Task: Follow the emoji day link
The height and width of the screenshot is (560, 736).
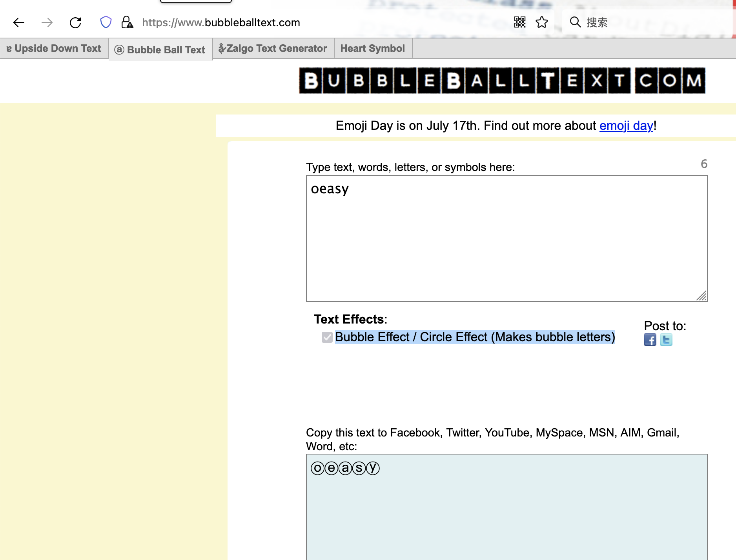Action: click(x=626, y=125)
